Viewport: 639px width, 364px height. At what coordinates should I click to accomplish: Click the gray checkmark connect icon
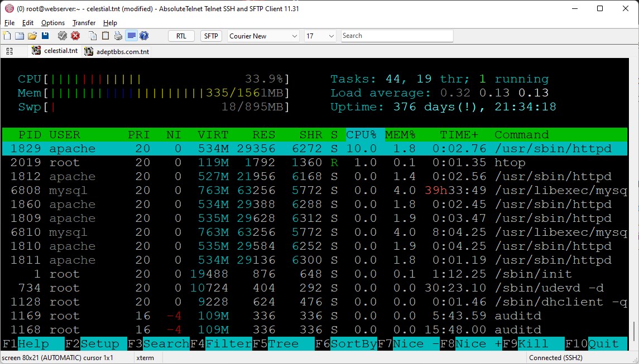point(63,36)
